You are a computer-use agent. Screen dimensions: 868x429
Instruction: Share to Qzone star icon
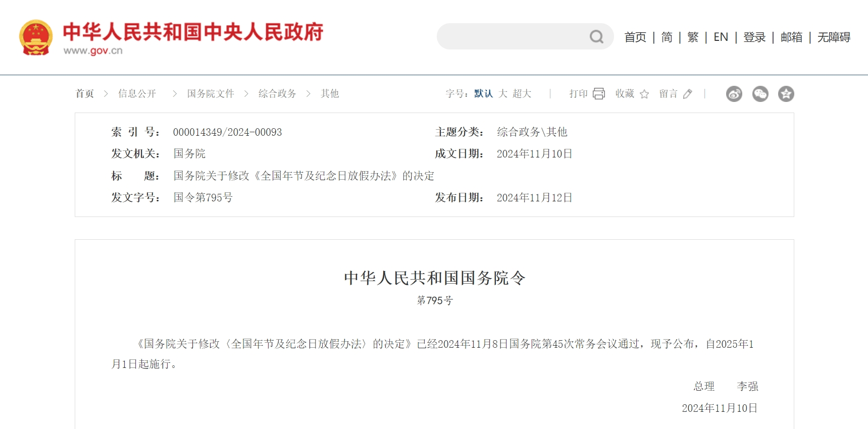(786, 94)
